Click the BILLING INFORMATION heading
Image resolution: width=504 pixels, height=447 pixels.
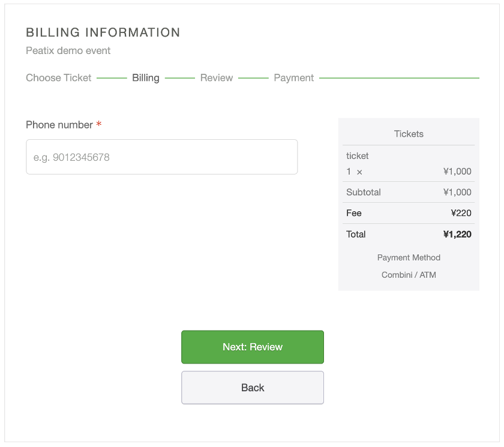[103, 32]
